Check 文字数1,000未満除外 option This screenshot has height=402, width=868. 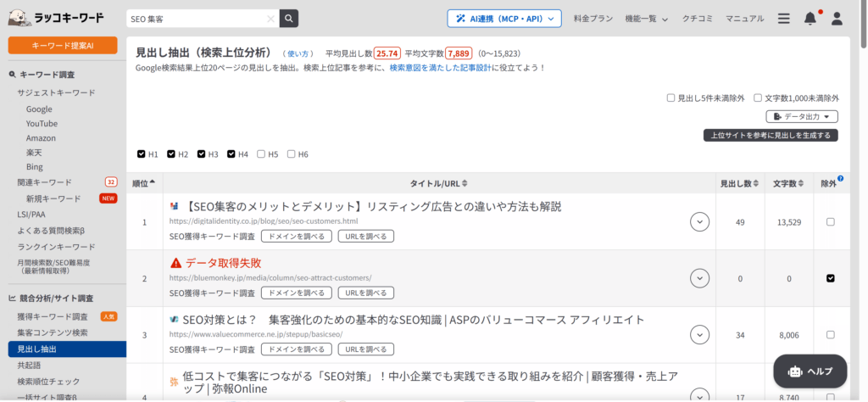click(x=758, y=98)
